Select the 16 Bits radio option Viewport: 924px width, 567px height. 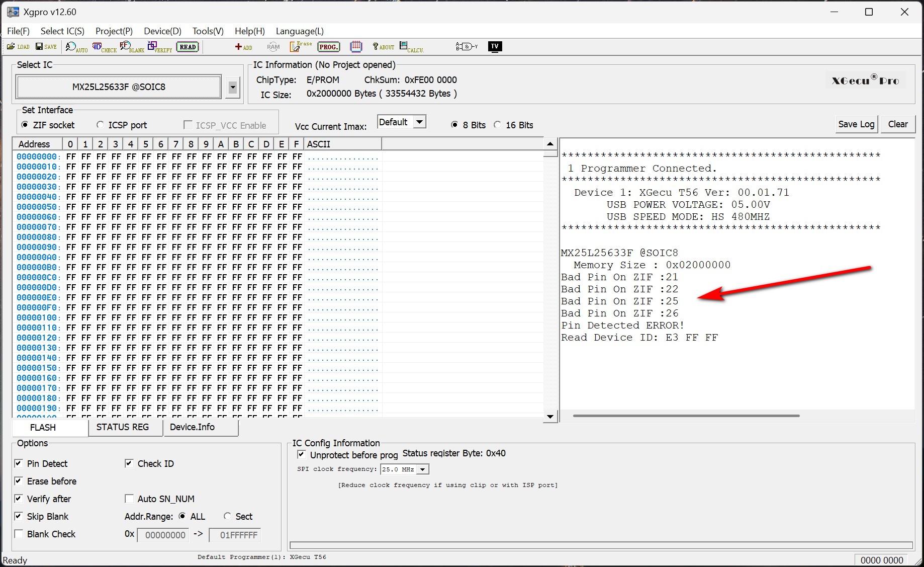pyautogui.click(x=497, y=125)
